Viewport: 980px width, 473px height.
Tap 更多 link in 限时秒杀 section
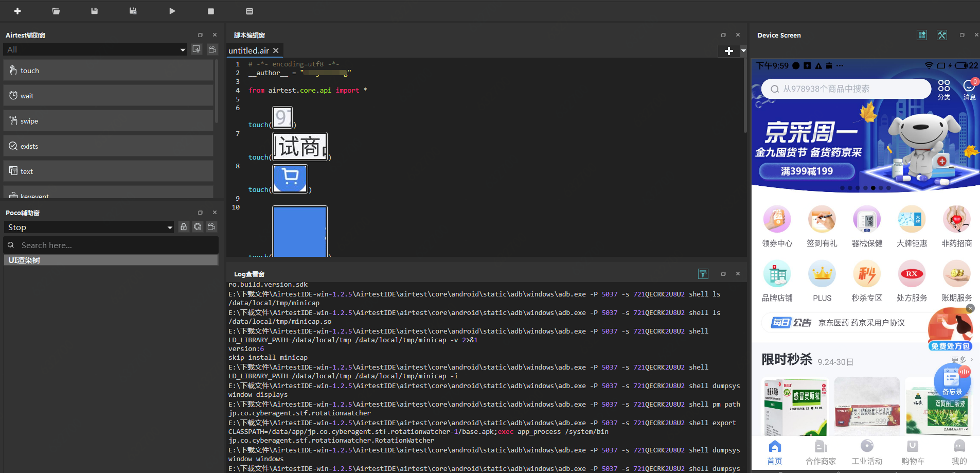coord(961,359)
